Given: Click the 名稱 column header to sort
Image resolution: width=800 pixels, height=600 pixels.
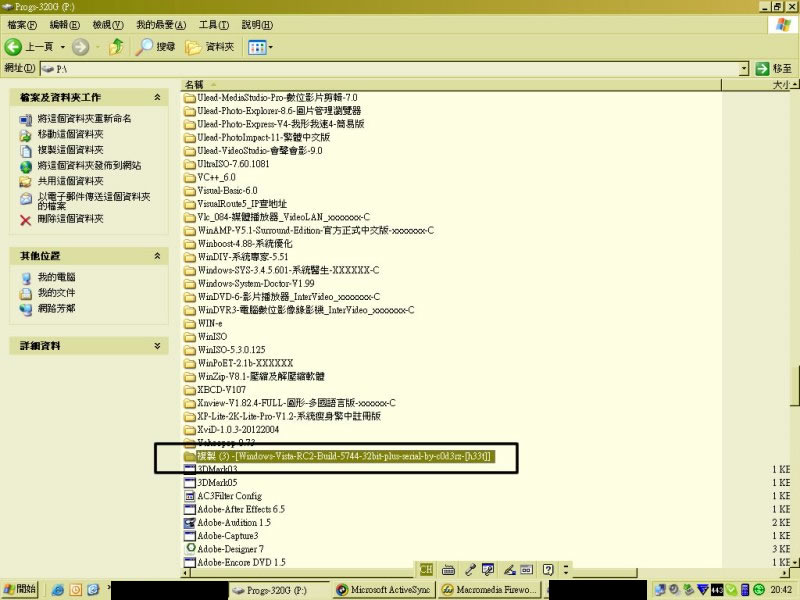Looking at the screenshot, I should point(194,84).
